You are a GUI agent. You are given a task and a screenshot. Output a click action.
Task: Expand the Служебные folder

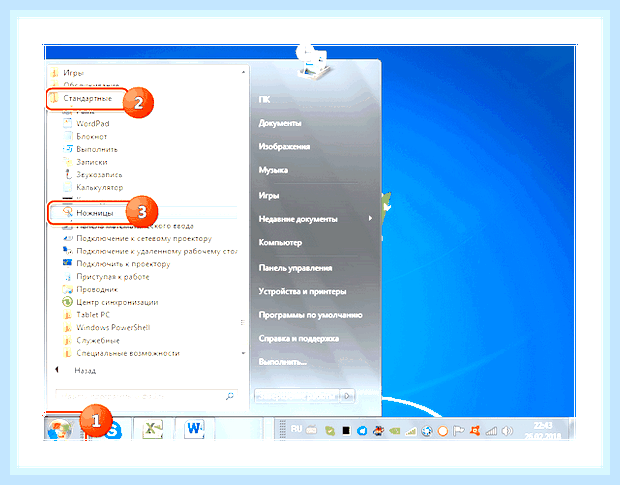coord(91,340)
